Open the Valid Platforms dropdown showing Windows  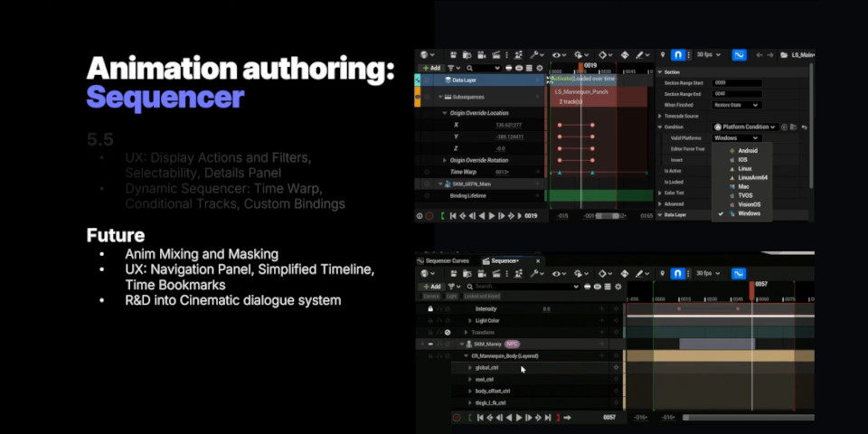pyautogui.click(x=736, y=138)
